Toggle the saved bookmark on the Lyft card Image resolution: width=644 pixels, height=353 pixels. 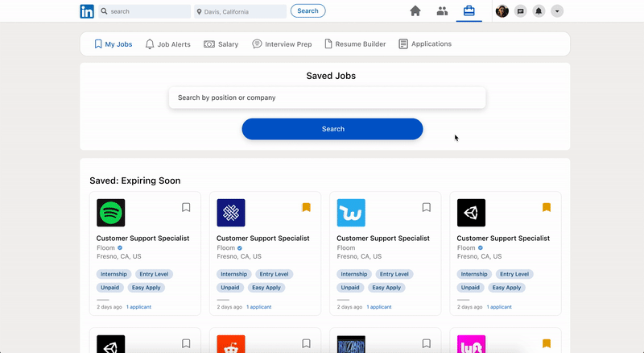(547, 343)
